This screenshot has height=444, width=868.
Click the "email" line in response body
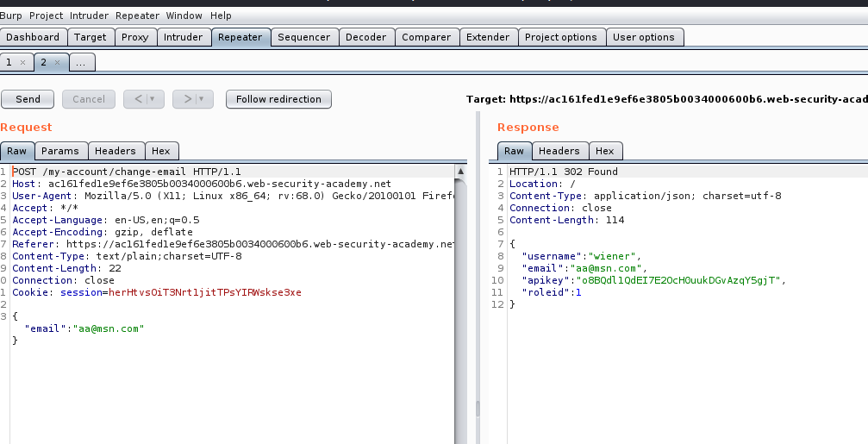584,268
